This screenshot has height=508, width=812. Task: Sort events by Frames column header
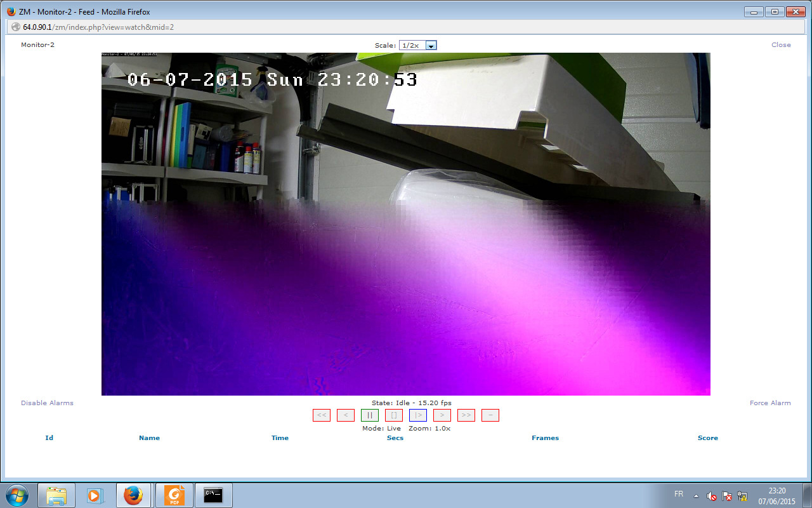[546, 438]
